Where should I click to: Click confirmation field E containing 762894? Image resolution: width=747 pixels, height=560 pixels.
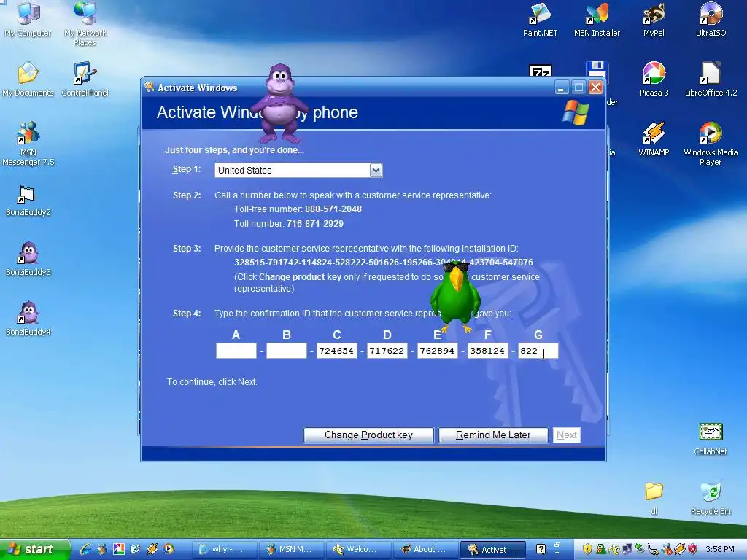coord(438,351)
